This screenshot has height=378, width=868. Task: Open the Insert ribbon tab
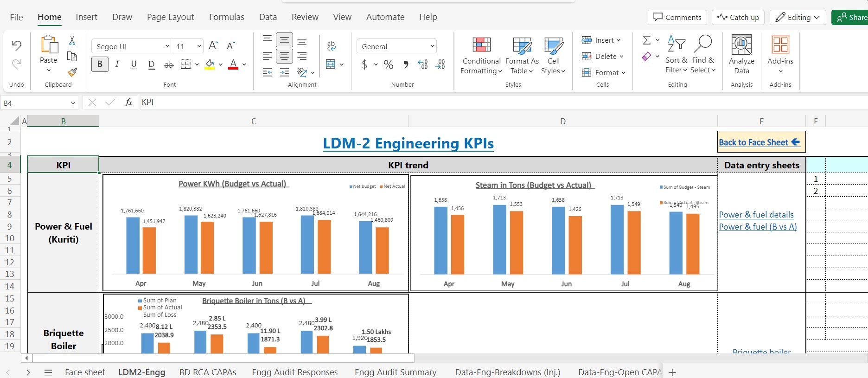click(x=87, y=17)
